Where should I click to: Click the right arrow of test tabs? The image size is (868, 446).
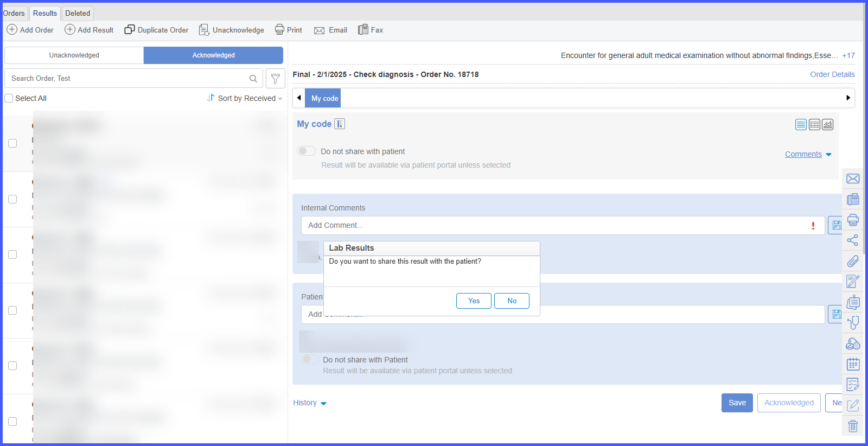848,98
